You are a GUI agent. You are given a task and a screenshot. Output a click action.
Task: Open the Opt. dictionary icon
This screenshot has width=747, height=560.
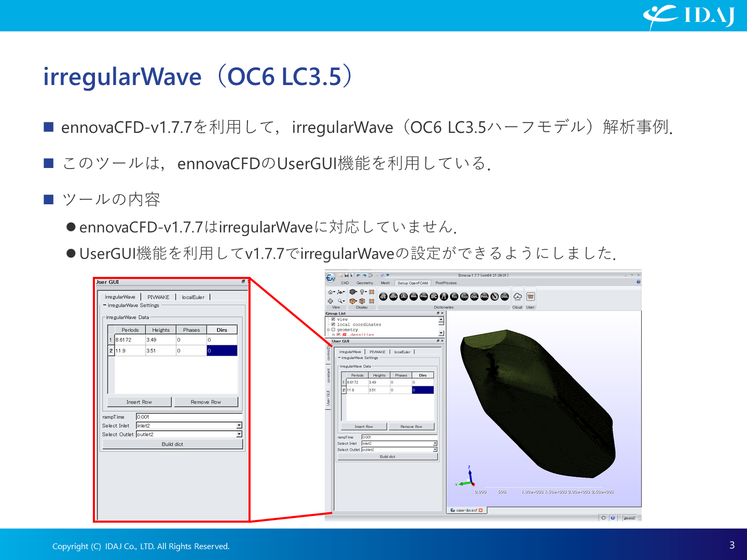pyautogui.click(x=474, y=297)
